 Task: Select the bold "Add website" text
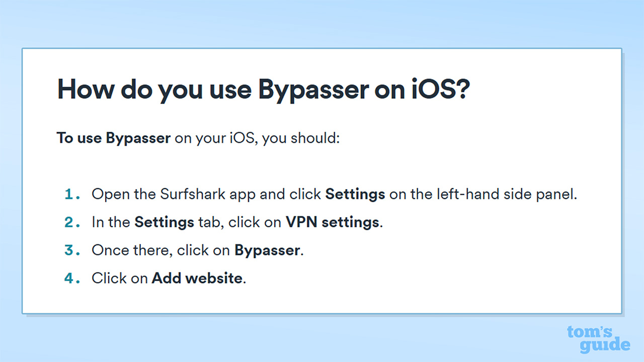click(x=197, y=278)
